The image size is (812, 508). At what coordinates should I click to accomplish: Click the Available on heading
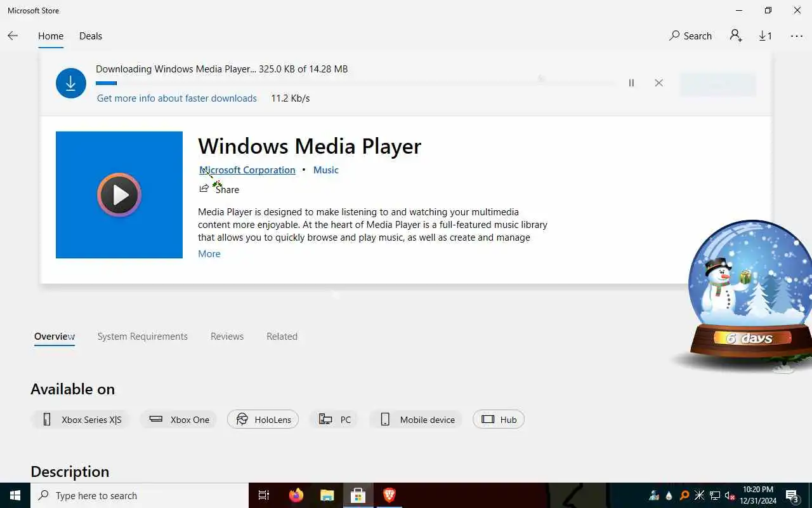click(73, 389)
